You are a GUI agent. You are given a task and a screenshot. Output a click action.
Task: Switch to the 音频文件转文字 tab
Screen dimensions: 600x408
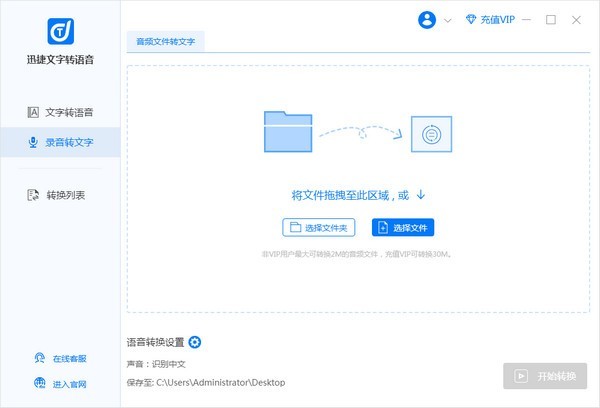tap(166, 41)
